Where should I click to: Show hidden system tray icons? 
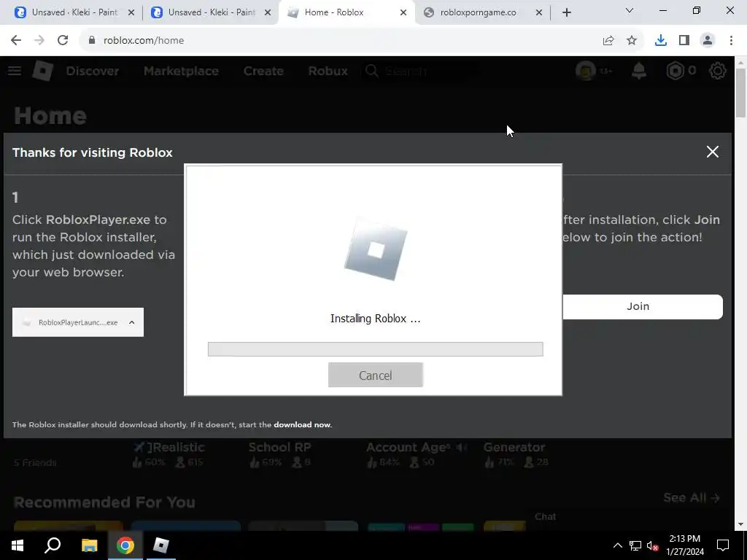click(x=617, y=545)
